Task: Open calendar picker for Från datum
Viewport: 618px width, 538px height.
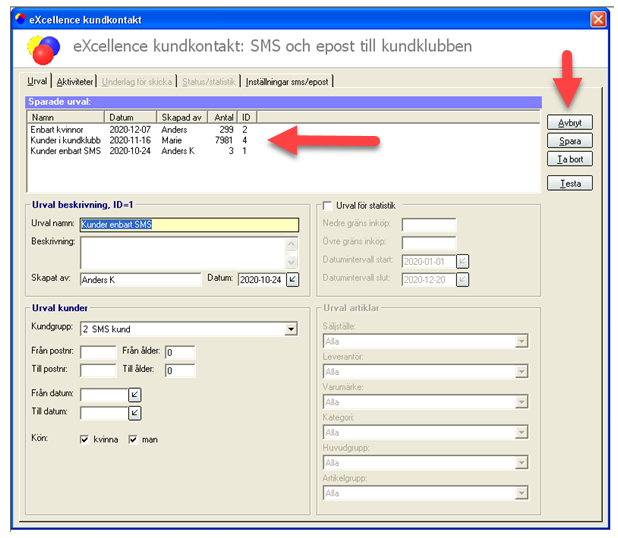Action: (x=134, y=395)
